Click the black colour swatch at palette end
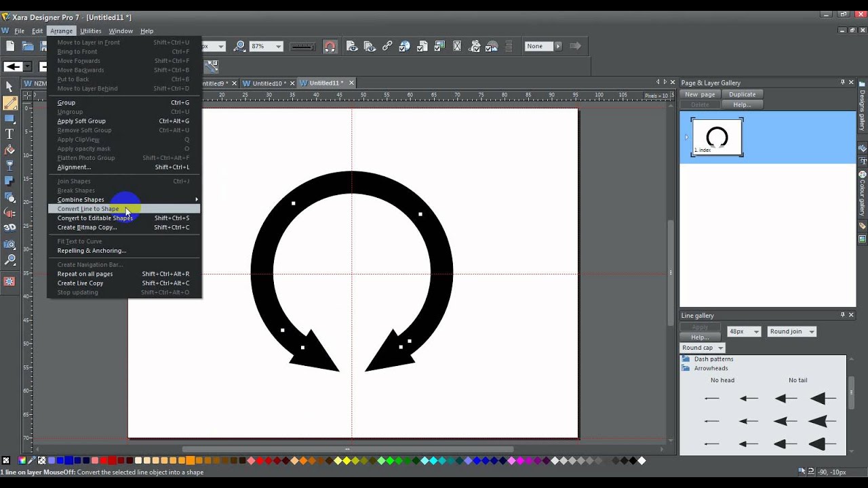This screenshot has width=868, height=488. tap(633, 461)
